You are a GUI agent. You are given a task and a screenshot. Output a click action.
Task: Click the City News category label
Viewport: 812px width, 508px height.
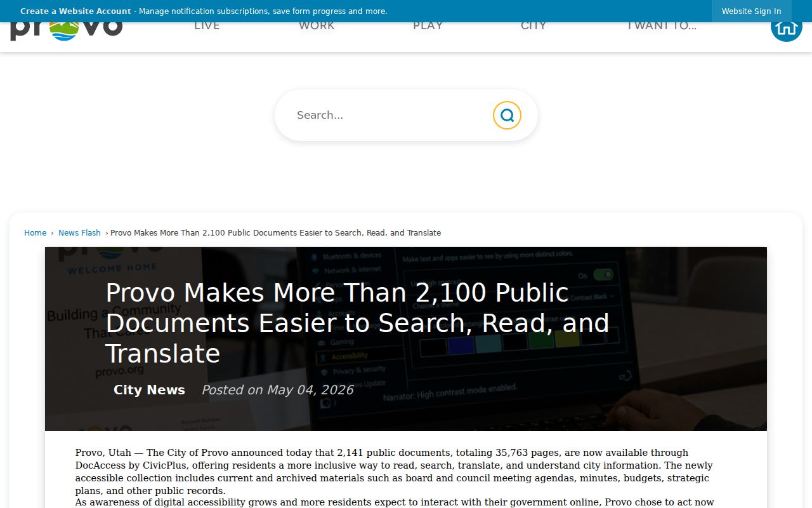(x=149, y=390)
